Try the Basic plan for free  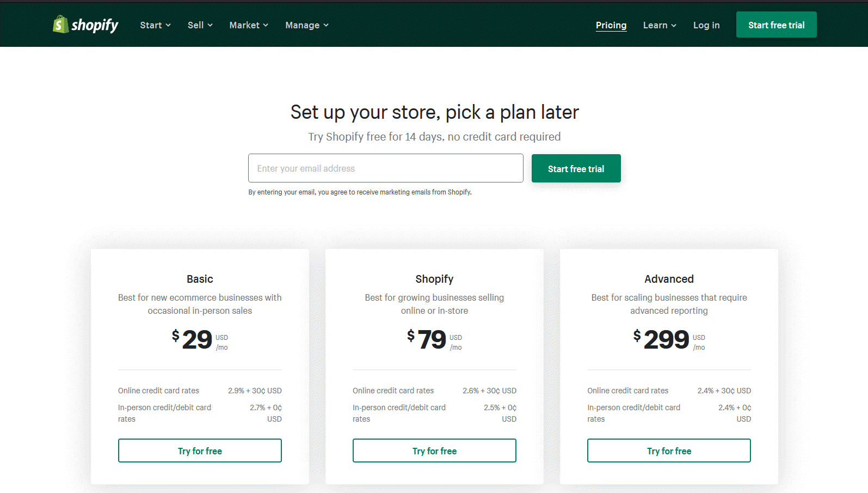point(200,451)
